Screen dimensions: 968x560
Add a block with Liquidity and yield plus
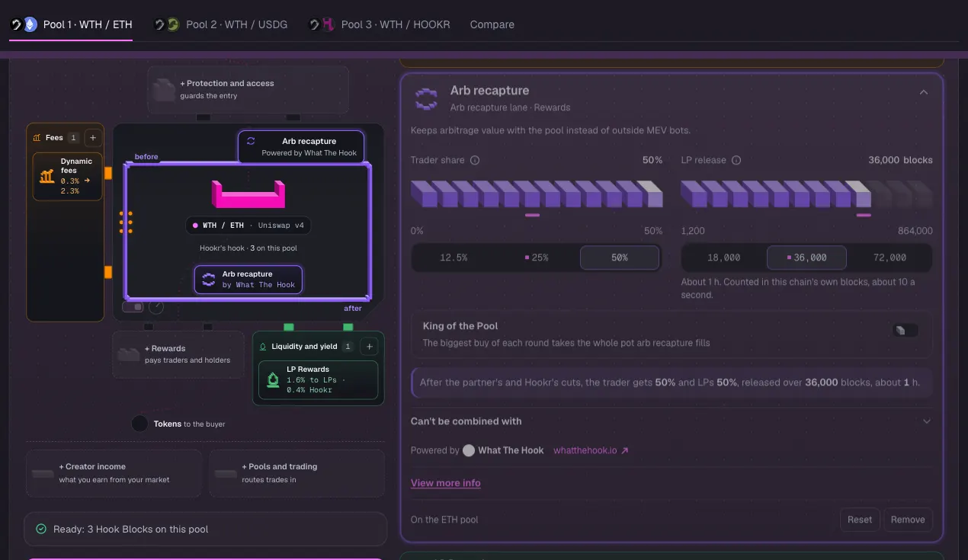click(369, 346)
